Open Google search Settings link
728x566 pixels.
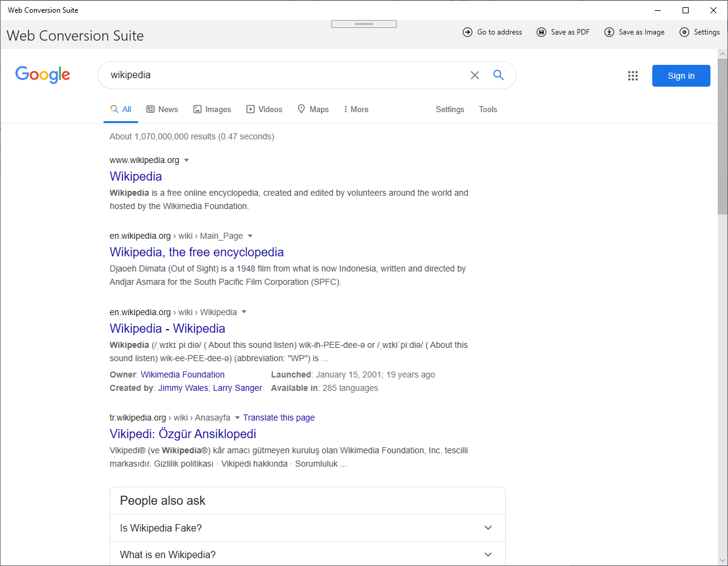pyautogui.click(x=450, y=110)
